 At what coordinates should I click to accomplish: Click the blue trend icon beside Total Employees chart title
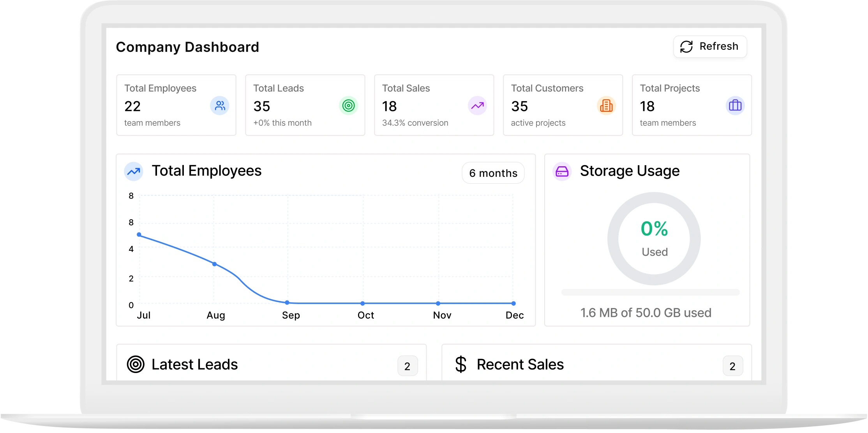(134, 171)
